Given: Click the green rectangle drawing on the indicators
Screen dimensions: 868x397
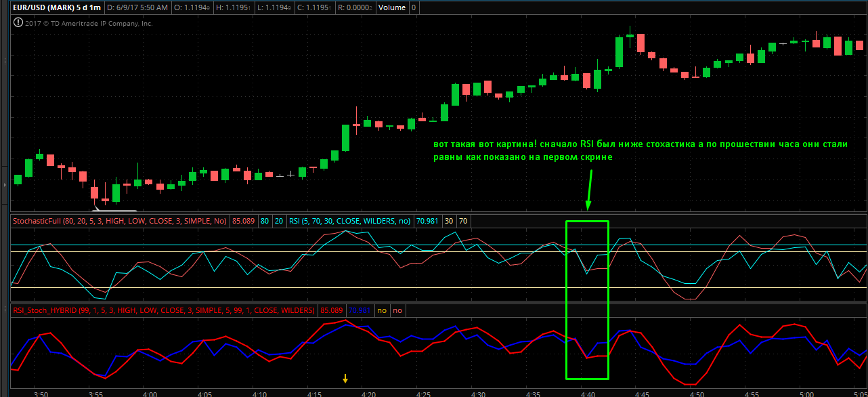Looking at the screenshot, I should [567, 298].
